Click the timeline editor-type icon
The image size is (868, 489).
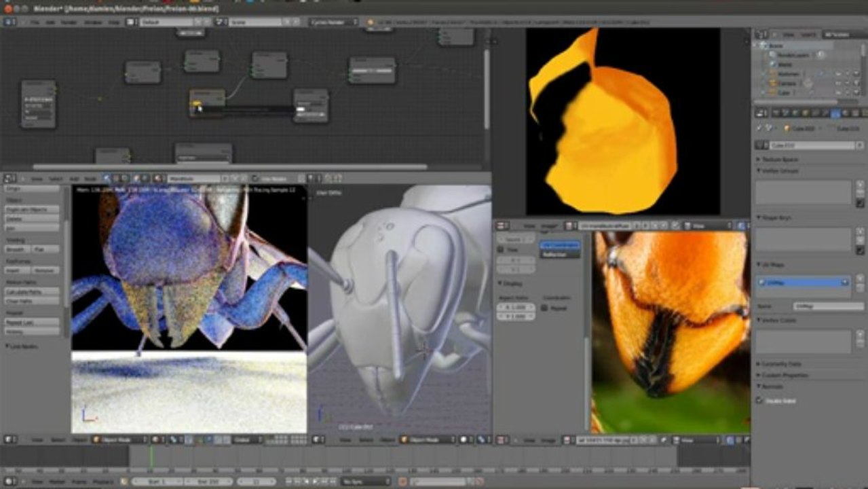[x=10, y=482]
